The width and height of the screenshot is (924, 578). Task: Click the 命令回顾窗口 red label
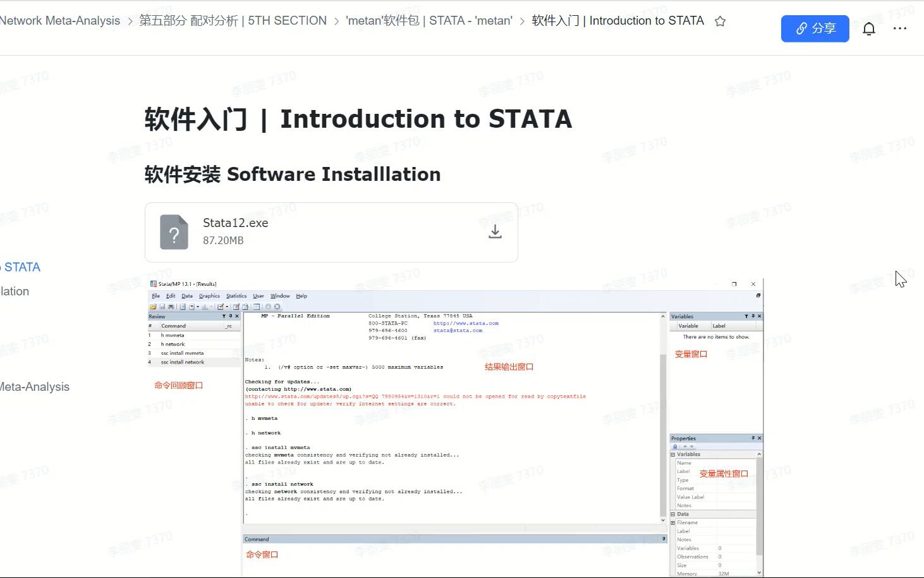coord(179,385)
